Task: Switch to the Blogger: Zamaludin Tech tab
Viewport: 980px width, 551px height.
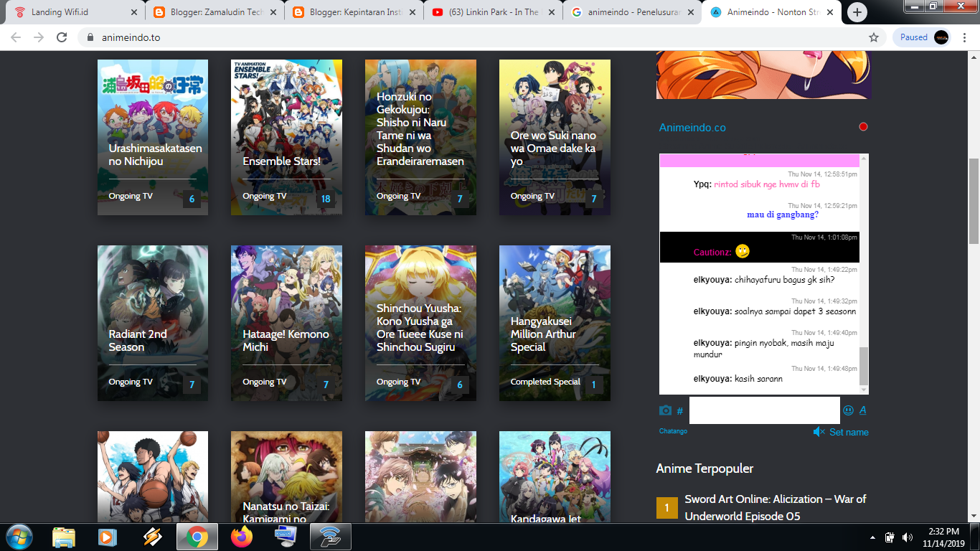Action: tap(214, 12)
